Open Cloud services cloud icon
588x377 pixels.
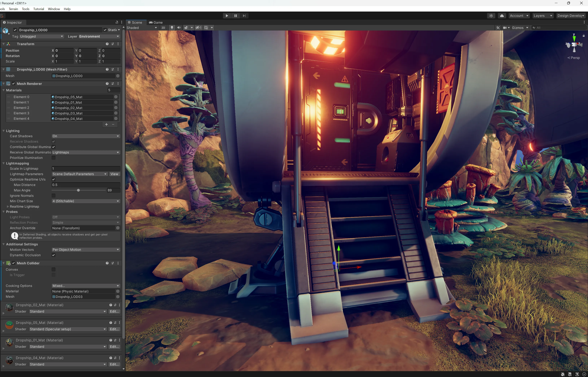tap(502, 16)
